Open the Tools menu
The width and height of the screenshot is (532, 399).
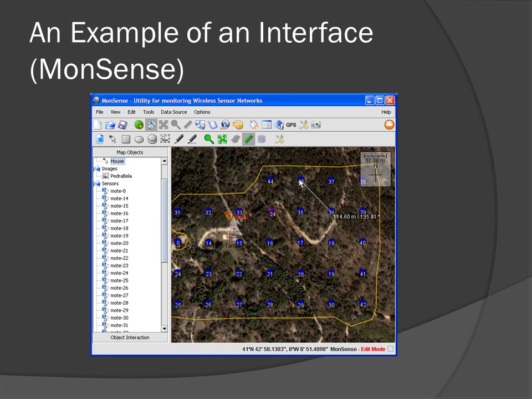[149, 112]
